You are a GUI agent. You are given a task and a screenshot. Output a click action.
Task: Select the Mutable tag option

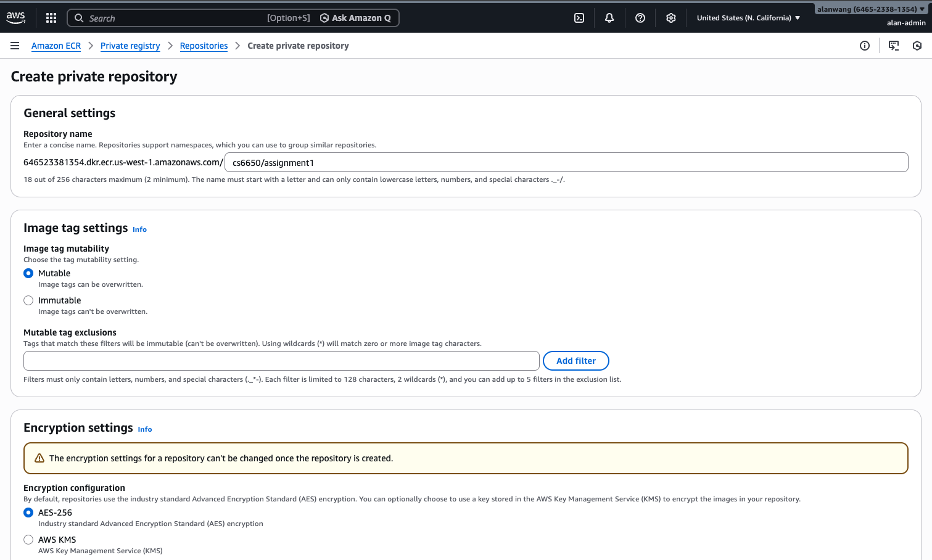(x=28, y=273)
